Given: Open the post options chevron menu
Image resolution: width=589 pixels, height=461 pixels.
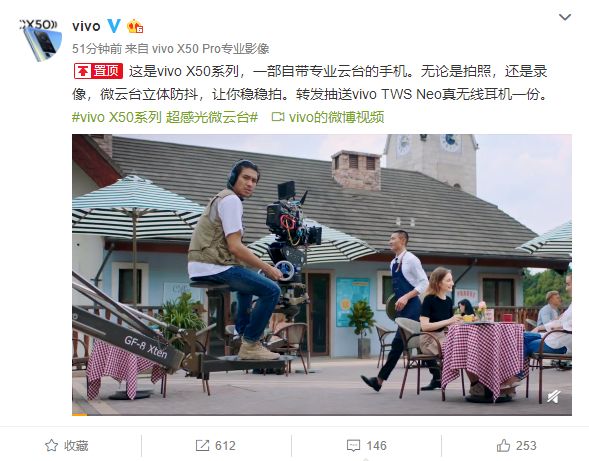Looking at the screenshot, I should (565, 17).
